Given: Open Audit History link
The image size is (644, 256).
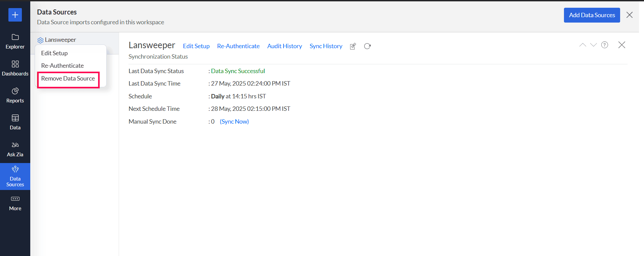Looking at the screenshot, I should click(285, 46).
